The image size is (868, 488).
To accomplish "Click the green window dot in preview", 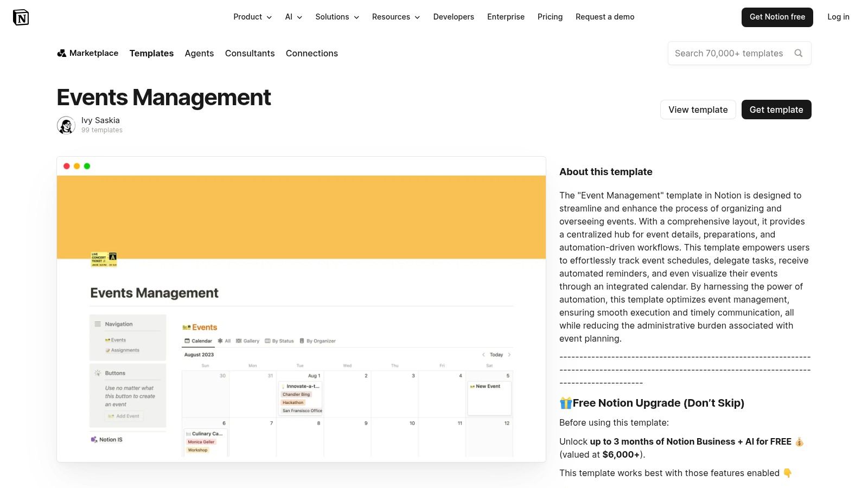I will point(87,166).
